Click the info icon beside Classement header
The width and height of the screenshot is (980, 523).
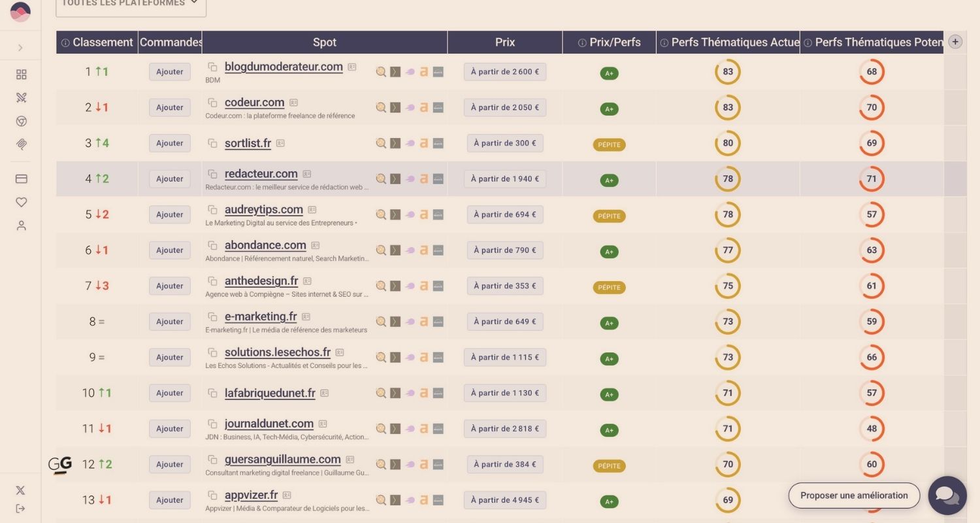pyautogui.click(x=65, y=42)
